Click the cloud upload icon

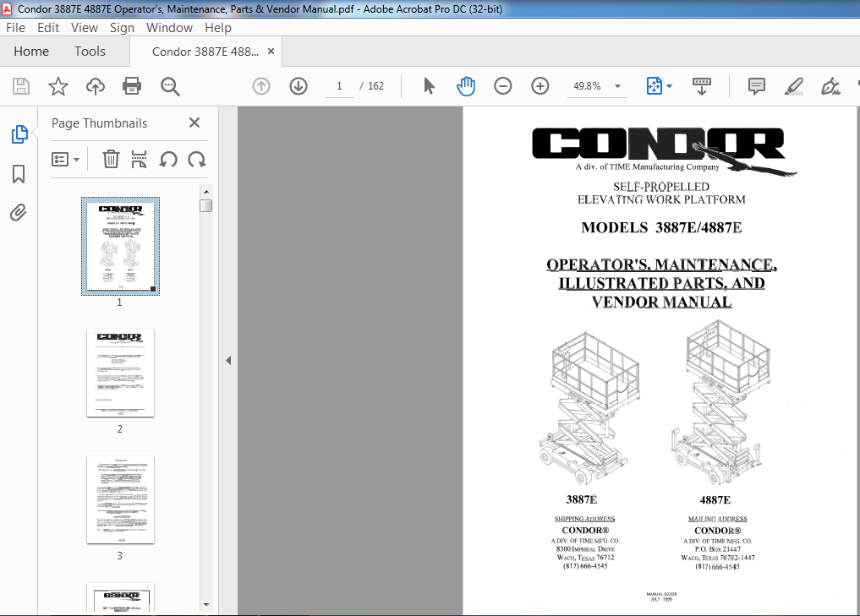point(96,86)
